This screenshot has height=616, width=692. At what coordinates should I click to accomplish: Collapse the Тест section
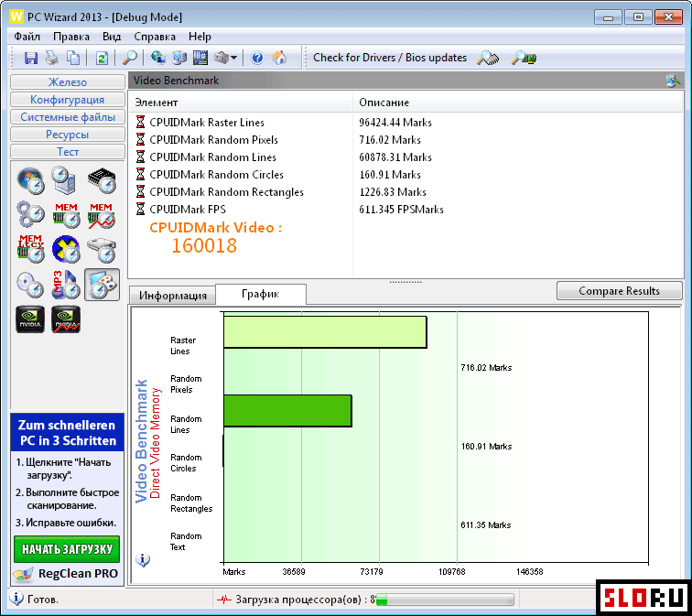click(x=68, y=152)
